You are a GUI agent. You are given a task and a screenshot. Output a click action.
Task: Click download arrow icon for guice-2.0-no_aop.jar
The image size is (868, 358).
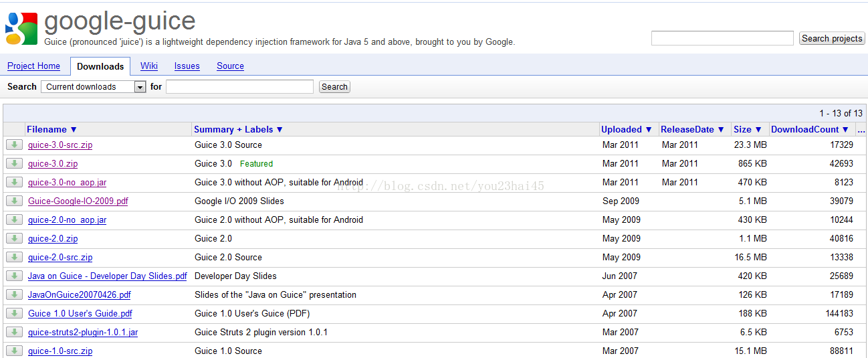point(14,219)
